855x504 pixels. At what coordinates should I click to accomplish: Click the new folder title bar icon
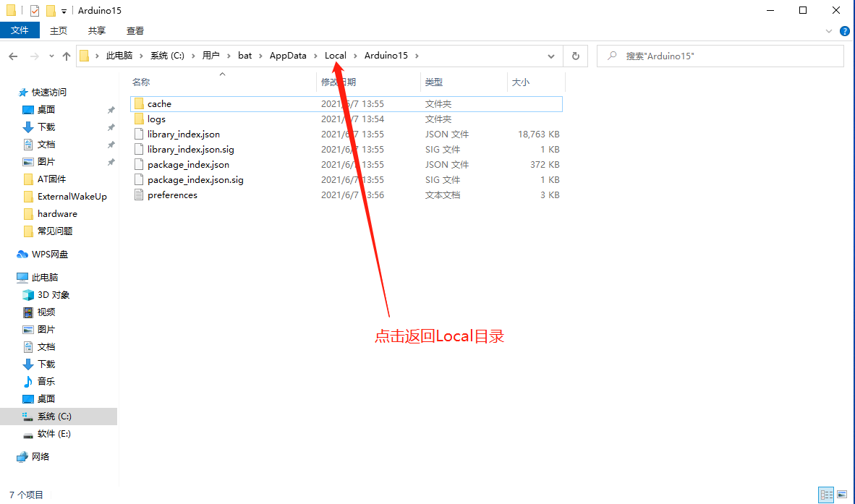click(51, 10)
